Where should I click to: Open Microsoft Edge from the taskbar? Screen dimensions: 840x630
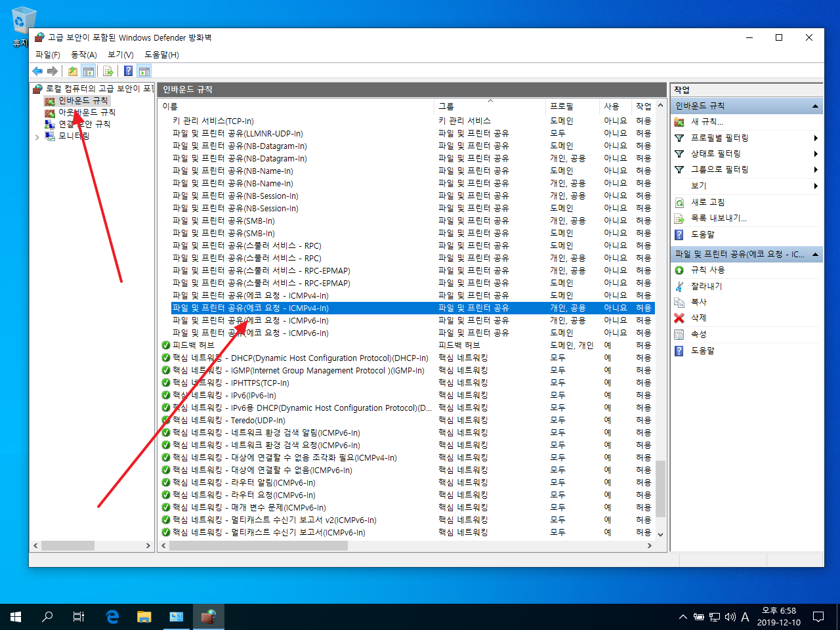click(112, 617)
